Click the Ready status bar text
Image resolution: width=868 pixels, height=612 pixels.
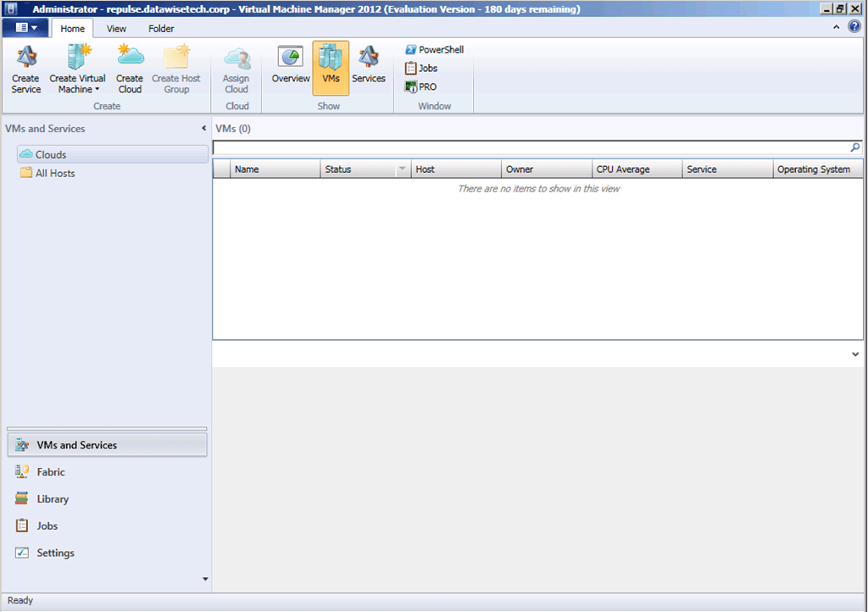[20, 600]
